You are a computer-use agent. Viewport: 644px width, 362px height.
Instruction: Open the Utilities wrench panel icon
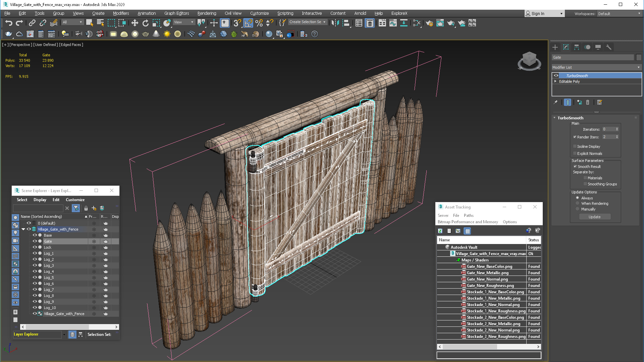pos(609,47)
